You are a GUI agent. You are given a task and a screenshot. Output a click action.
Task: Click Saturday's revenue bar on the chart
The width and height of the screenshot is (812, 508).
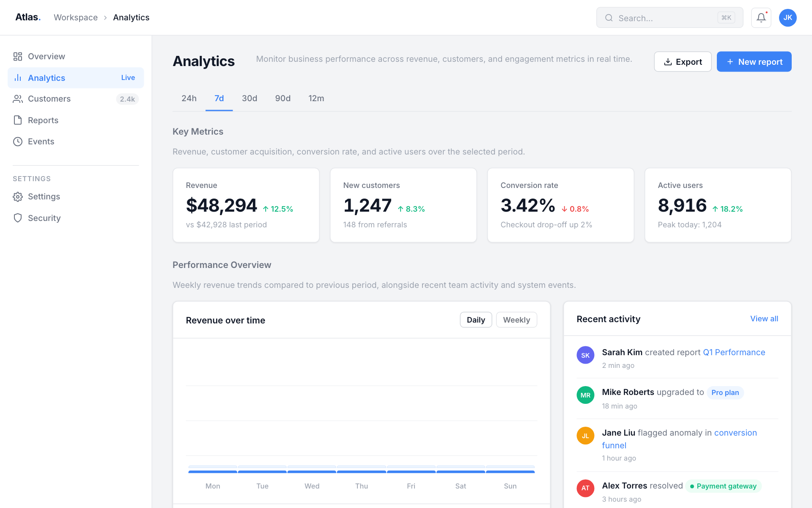coord(461,470)
